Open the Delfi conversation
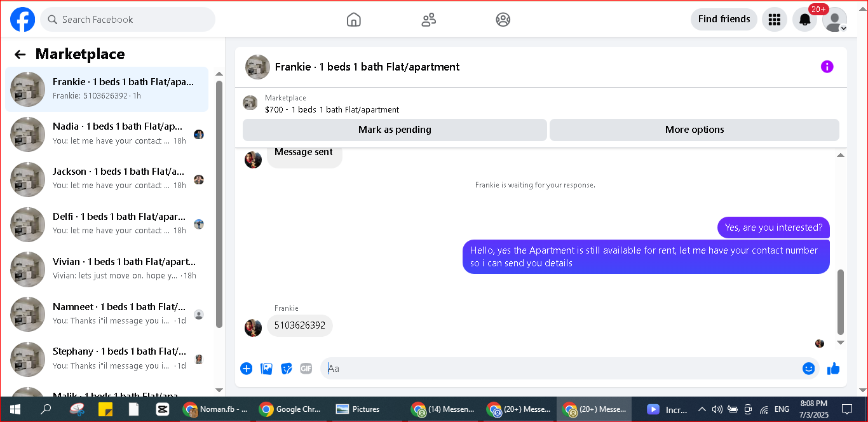 tap(107, 224)
